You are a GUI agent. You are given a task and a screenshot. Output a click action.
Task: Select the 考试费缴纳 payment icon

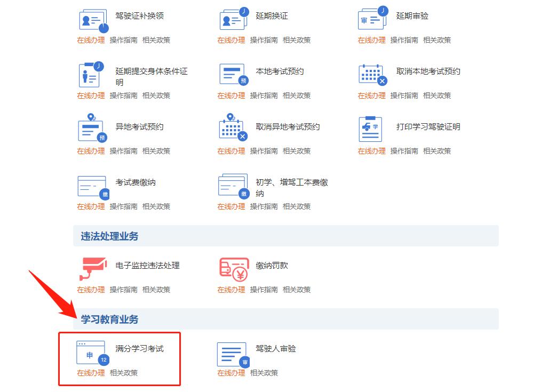[91, 187]
